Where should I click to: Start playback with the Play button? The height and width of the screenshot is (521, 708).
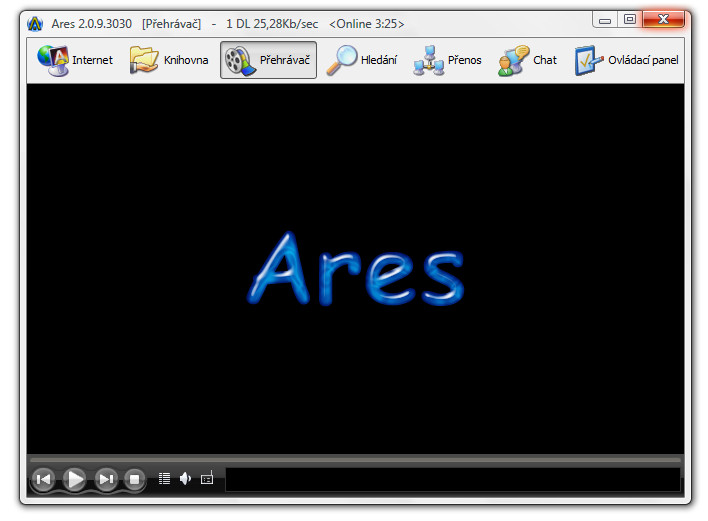(75, 479)
